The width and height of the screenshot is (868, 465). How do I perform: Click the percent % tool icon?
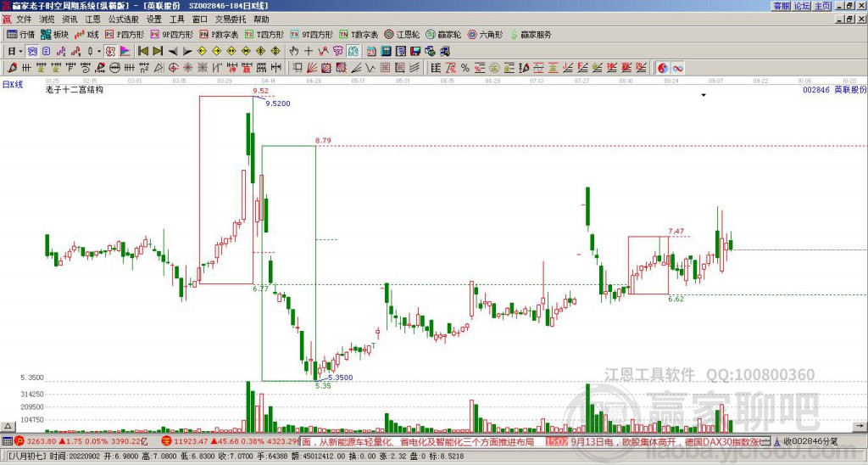click(x=465, y=68)
